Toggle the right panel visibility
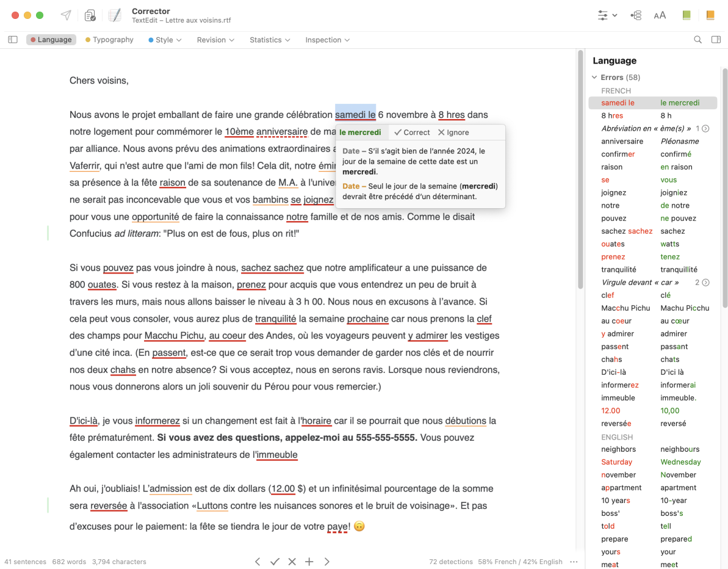Image resolution: width=728 pixels, height=569 pixels. coord(716,40)
